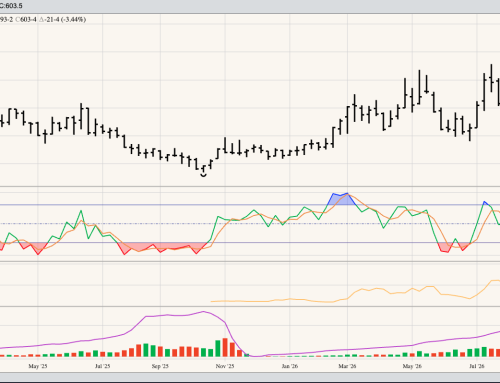Click the 'C:603.5' value in the header bar
Image resolution: width=500 pixels, height=383 pixels.
point(11,6)
